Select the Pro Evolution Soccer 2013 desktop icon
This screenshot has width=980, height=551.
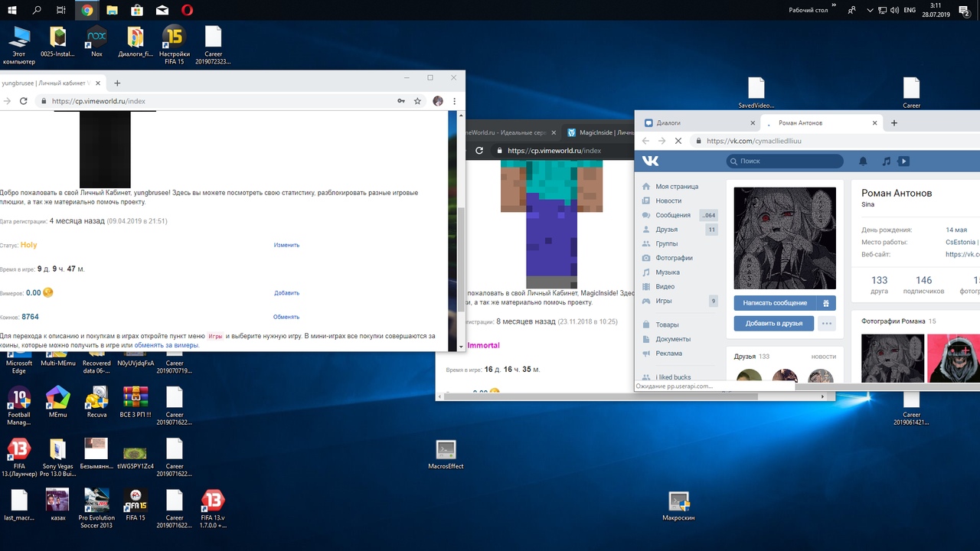pyautogui.click(x=96, y=508)
